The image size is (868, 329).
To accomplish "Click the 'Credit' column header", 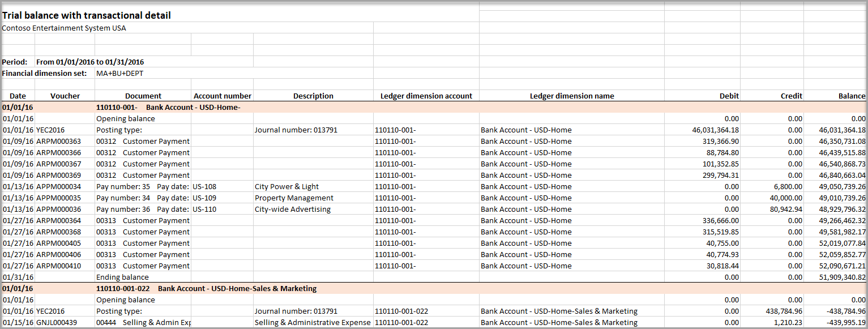I will click(792, 96).
